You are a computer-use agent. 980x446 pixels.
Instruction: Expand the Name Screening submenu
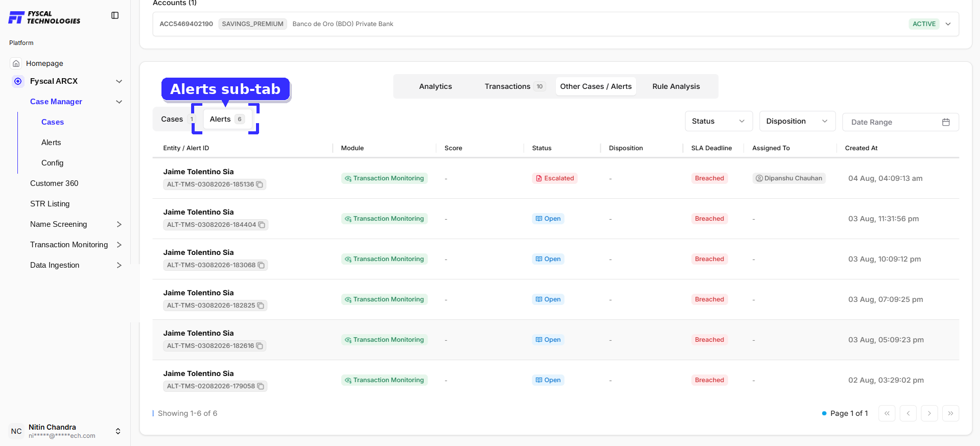pos(119,224)
